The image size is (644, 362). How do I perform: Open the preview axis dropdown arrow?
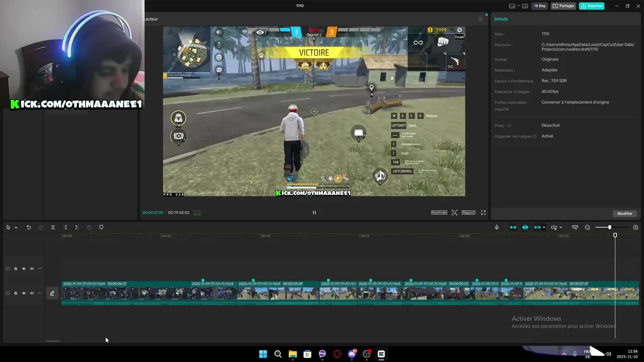click(560, 228)
